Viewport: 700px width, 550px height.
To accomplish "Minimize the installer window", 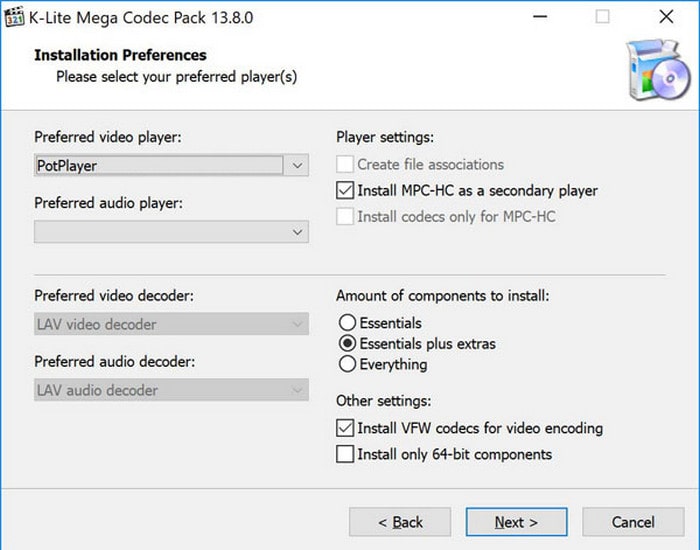I will click(540, 17).
